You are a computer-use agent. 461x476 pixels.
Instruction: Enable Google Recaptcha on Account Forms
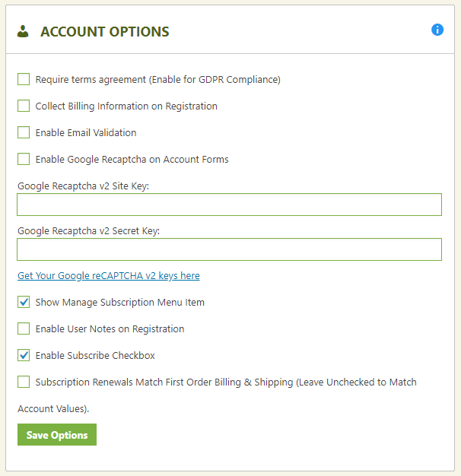coord(24,159)
